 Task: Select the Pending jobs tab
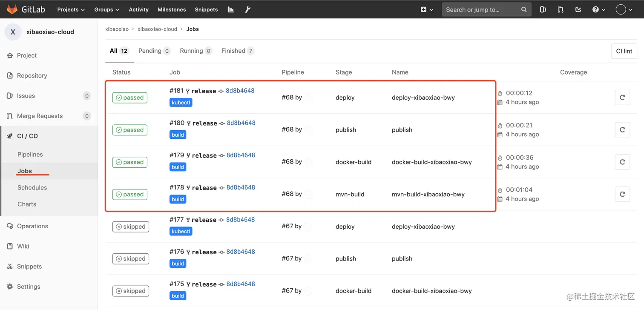pos(154,51)
